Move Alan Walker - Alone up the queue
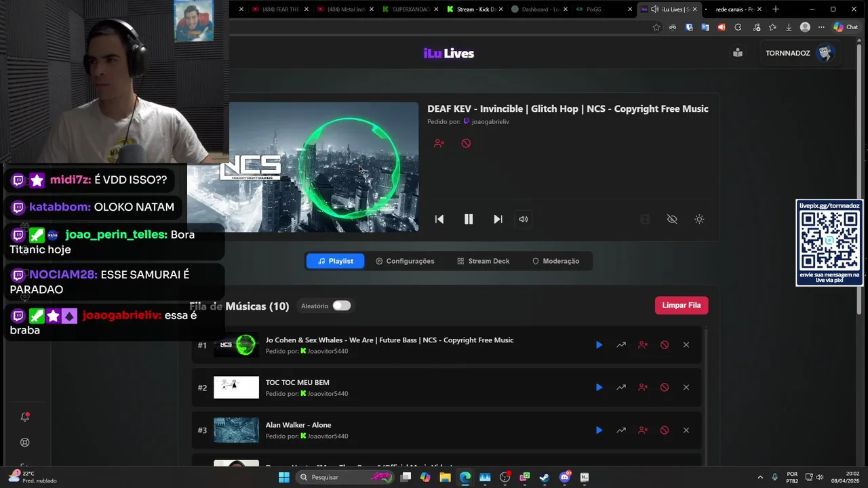868x488 pixels. click(x=621, y=430)
